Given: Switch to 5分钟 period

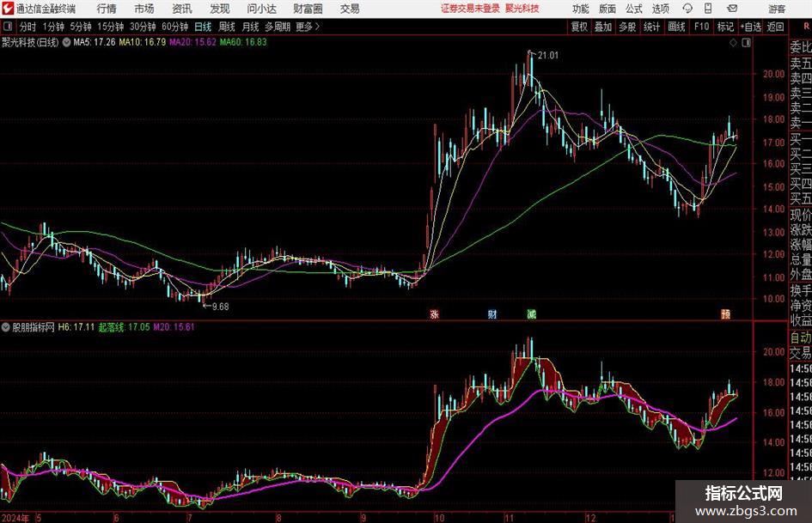Looking at the screenshot, I should tap(80, 27).
